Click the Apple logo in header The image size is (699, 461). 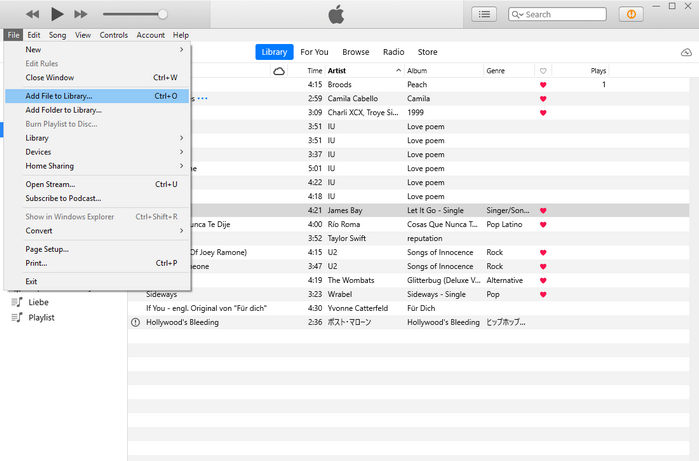(336, 14)
